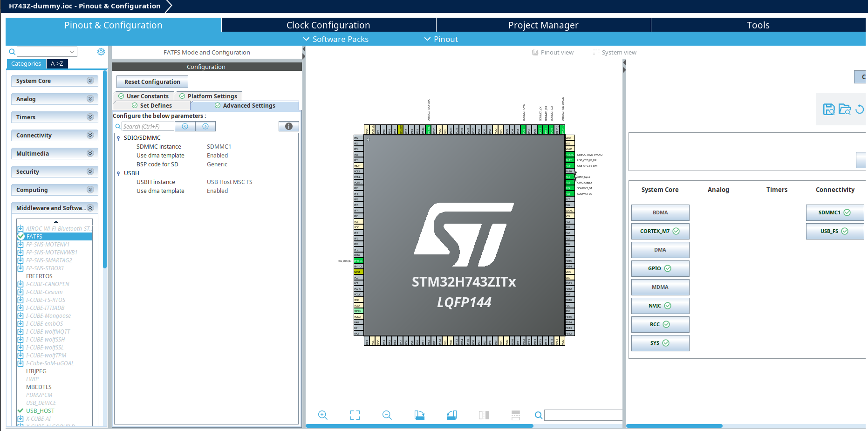
Task: Click the info icon near the parameter search
Action: tap(288, 126)
